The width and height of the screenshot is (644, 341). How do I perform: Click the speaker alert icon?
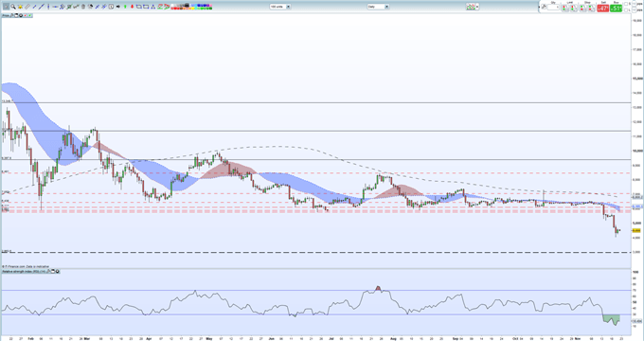tap(117, 7)
